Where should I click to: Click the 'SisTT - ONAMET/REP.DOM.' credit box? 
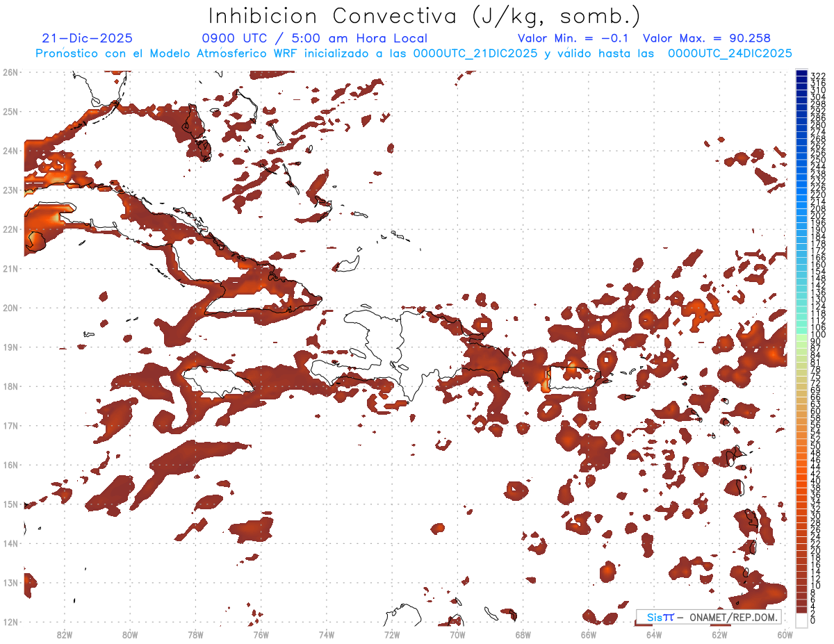(708, 617)
